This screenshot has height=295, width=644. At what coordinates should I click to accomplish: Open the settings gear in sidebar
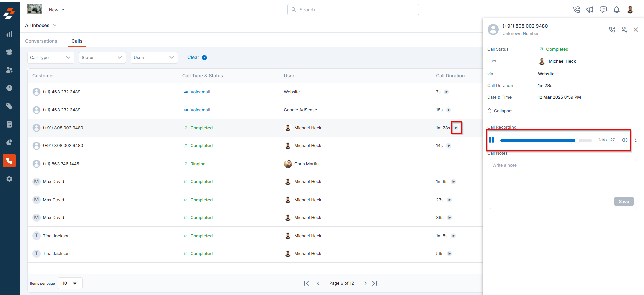pyautogui.click(x=9, y=179)
